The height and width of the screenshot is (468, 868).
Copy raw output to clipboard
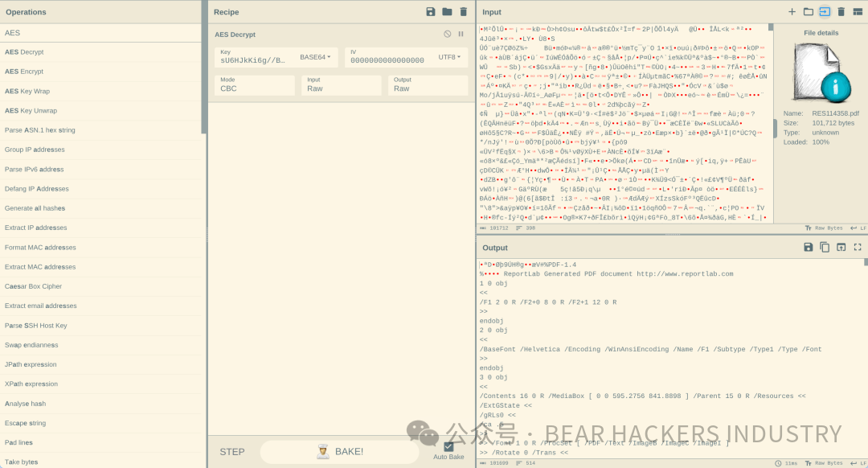[825, 248]
